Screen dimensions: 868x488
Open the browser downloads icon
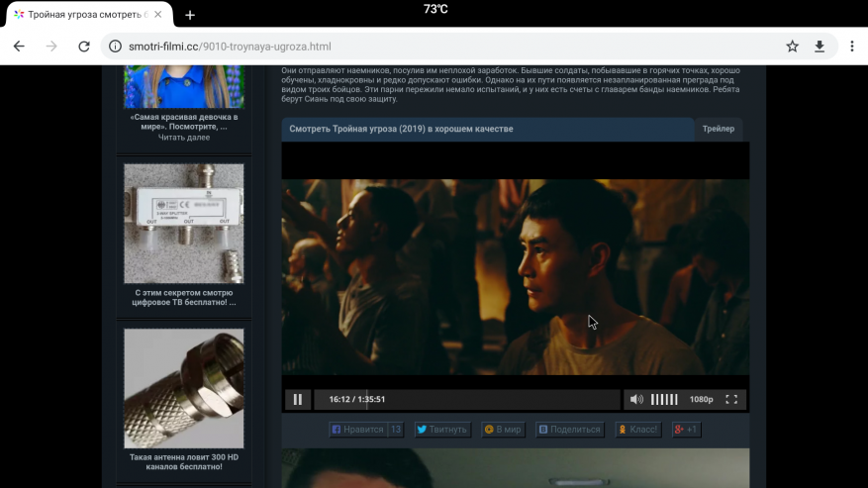[x=820, y=47]
